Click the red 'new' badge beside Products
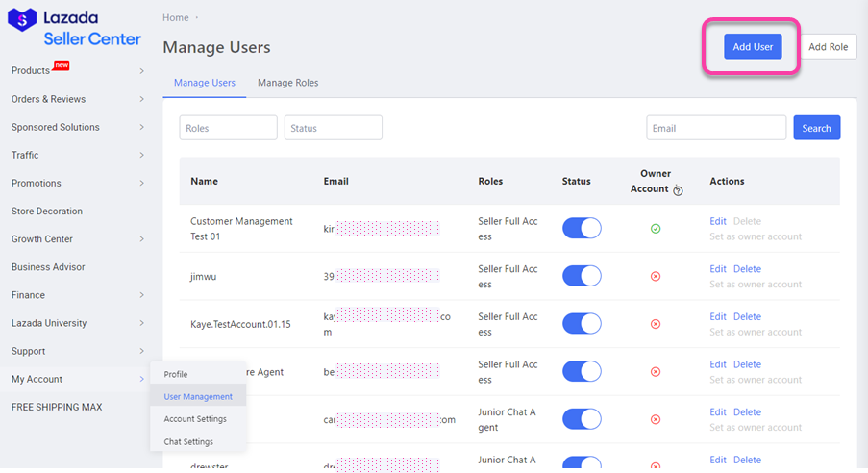The height and width of the screenshot is (473, 868). (62, 65)
